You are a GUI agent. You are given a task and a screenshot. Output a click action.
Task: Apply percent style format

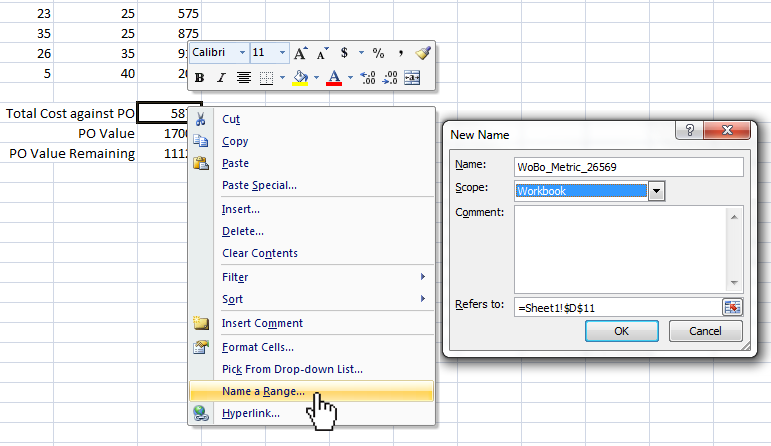pyautogui.click(x=378, y=53)
